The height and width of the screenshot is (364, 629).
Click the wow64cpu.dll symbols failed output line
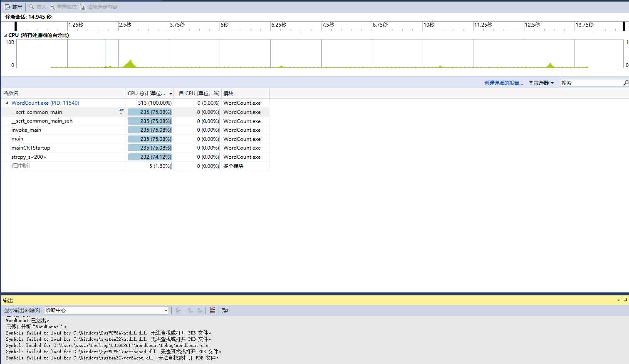112,358
